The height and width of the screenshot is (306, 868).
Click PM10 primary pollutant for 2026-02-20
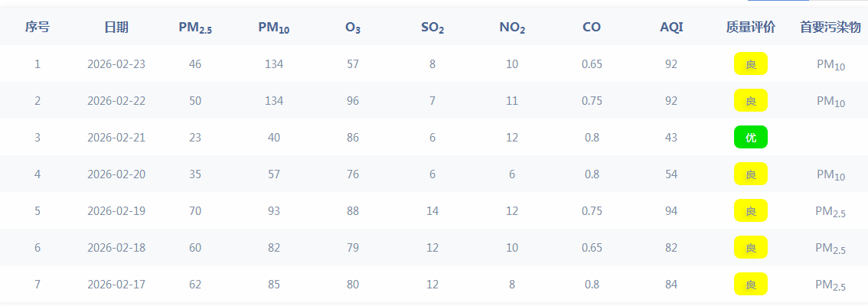pyautogui.click(x=830, y=175)
